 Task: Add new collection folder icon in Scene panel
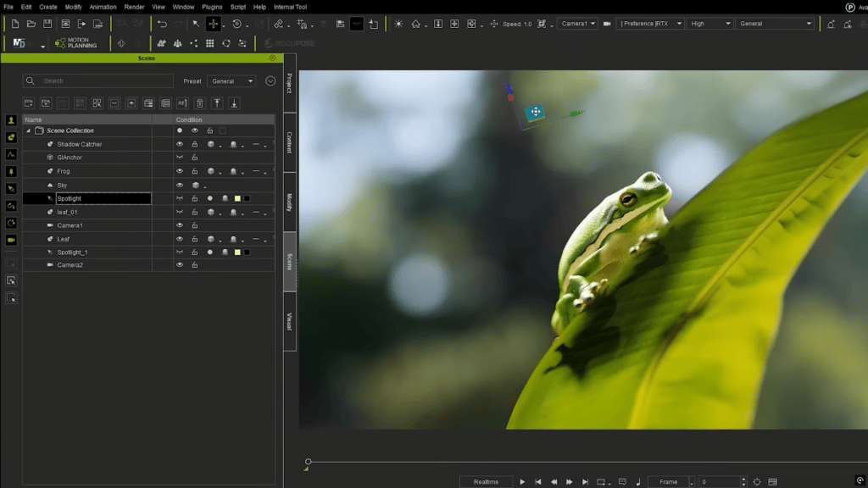coord(29,103)
